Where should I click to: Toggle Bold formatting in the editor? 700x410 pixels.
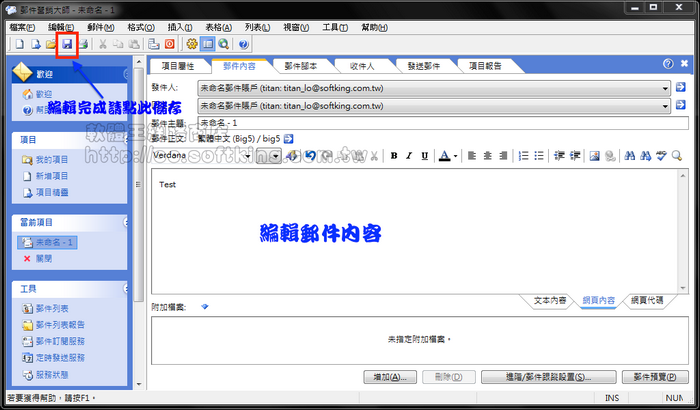tap(394, 156)
